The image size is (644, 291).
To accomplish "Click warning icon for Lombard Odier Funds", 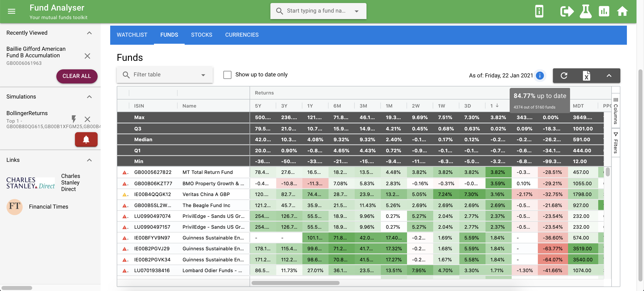I will coord(125,271).
